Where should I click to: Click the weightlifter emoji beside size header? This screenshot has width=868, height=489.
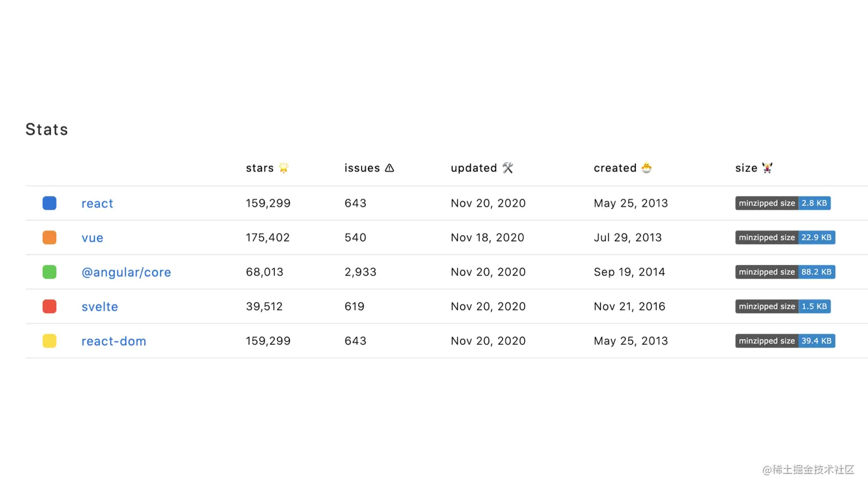pos(767,168)
